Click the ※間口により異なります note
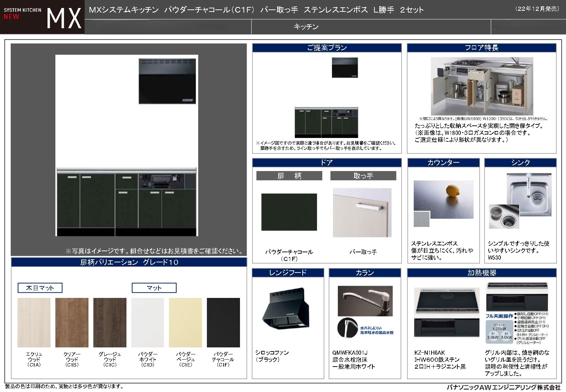The image size is (566, 392). coord(483,119)
